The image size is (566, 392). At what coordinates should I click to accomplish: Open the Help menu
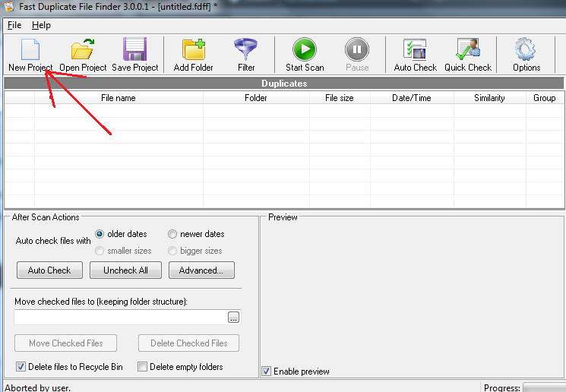tap(41, 25)
